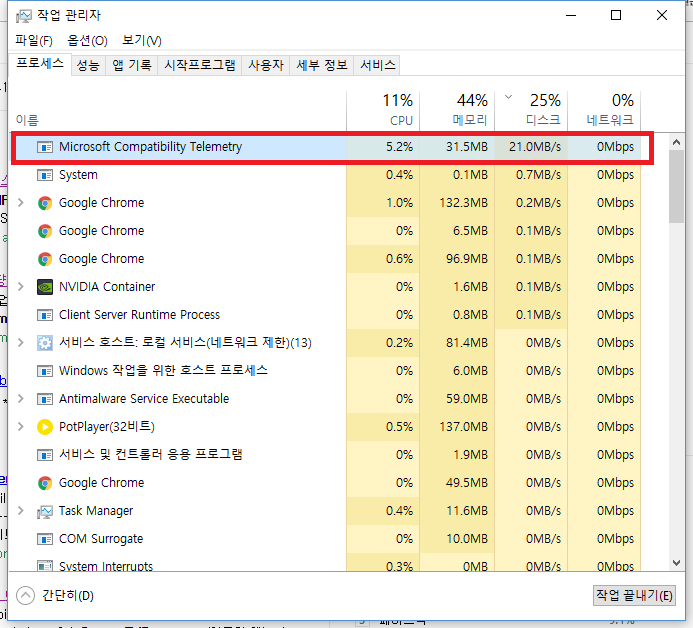Viewport: 693px width, 628px height.
Task: Click the System process icon
Action: [45, 175]
